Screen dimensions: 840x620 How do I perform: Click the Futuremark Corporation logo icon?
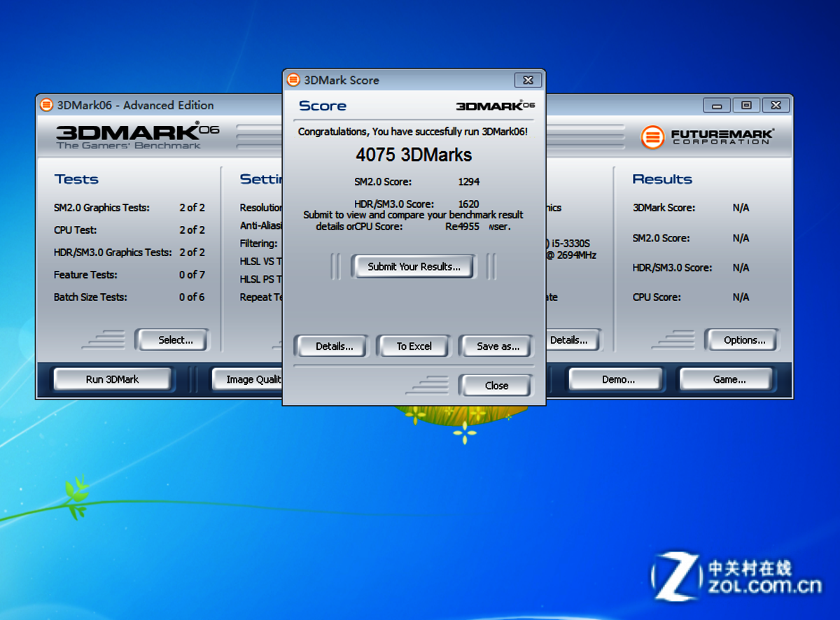point(652,136)
